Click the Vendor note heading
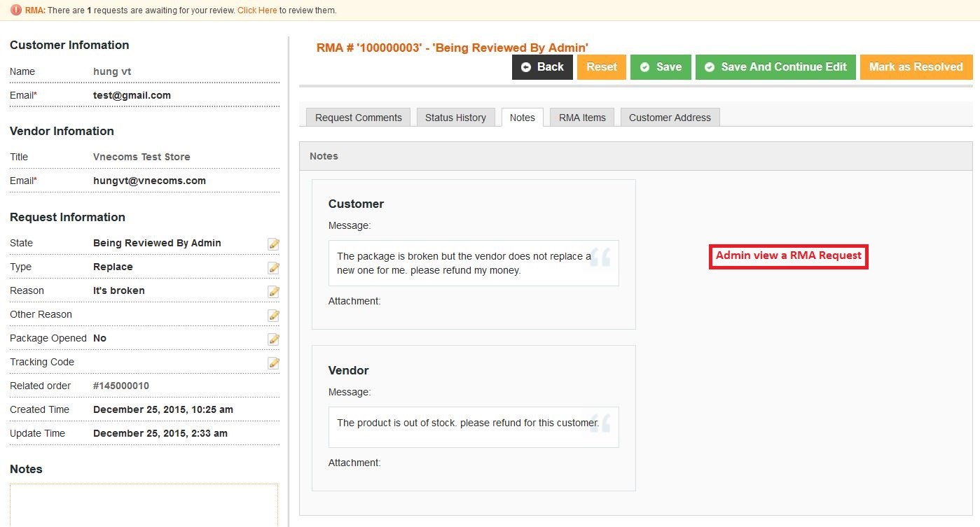Screen dimensions: 980x527 click(x=348, y=370)
